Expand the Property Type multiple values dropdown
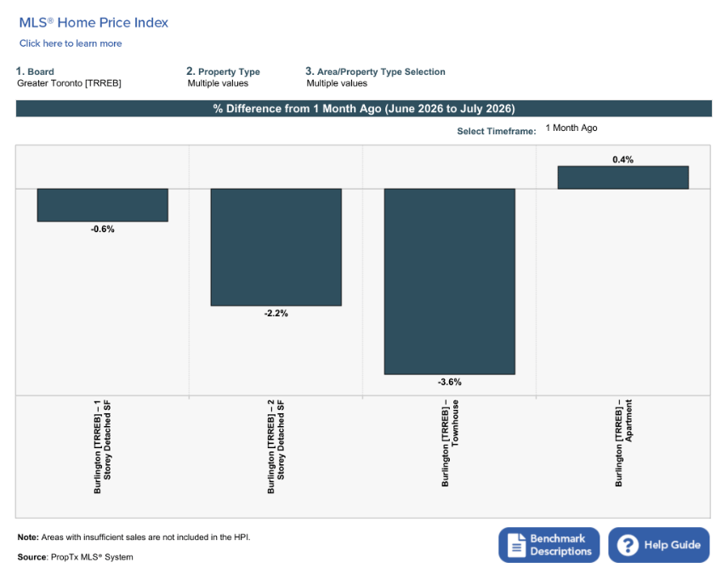The height and width of the screenshot is (585, 728). coord(218,83)
